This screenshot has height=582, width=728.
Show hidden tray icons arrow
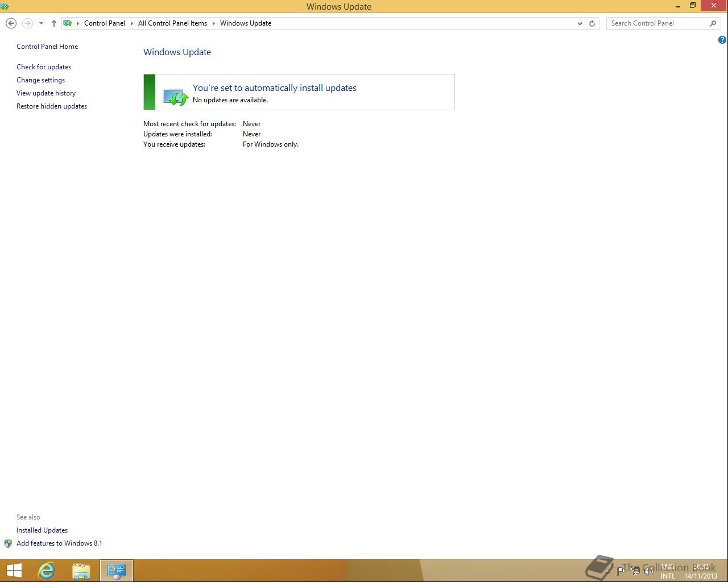(607, 571)
